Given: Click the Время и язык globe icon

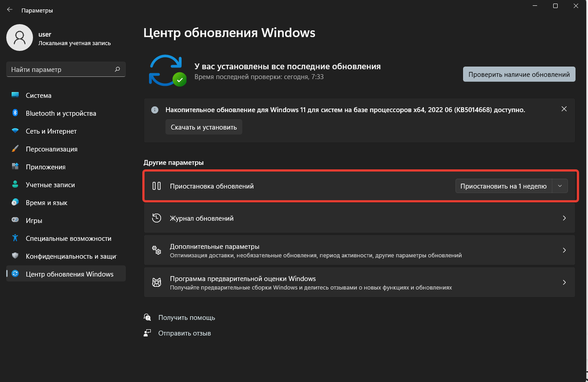Looking at the screenshot, I should tap(15, 203).
